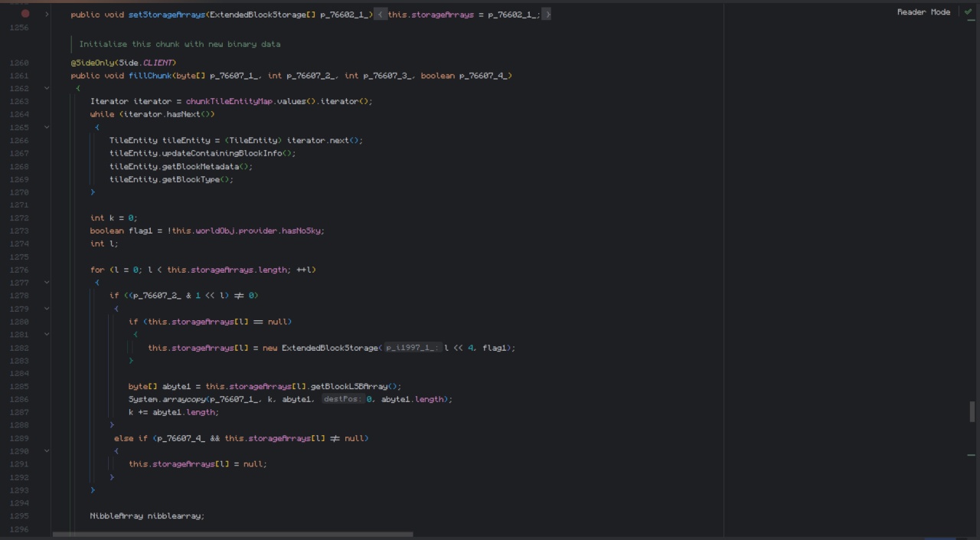Toggle Reader Mode
This screenshot has width=980, height=540.
(x=923, y=12)
